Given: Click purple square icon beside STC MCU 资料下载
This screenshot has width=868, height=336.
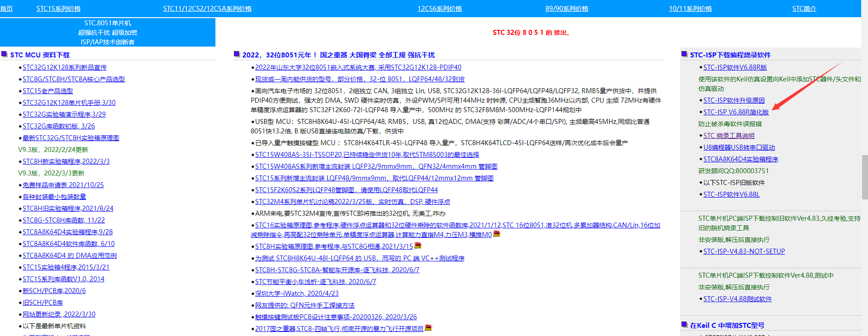Looking at the screenshot, I should point(5,54).
